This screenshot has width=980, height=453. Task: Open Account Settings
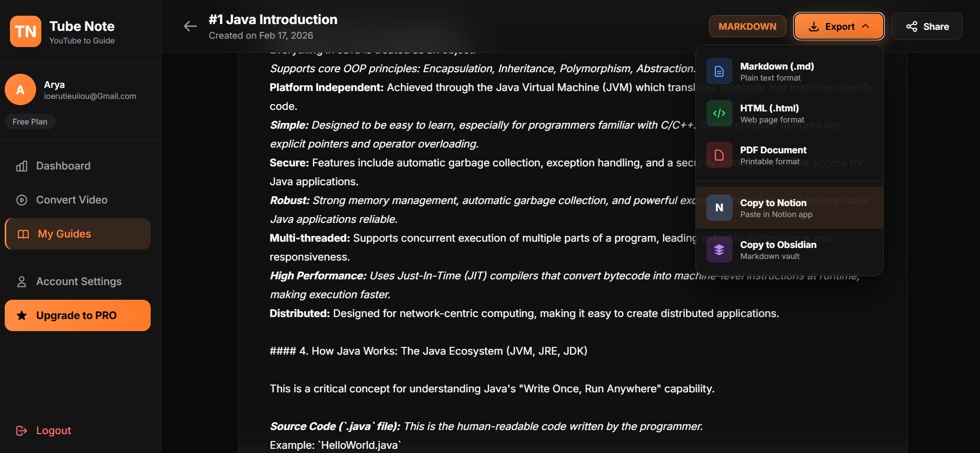pos(77,281)
